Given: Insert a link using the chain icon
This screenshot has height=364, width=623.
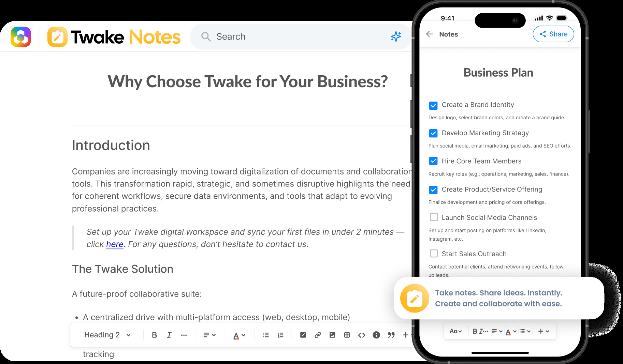Looking at the screenshot, I should coord(318,335).
